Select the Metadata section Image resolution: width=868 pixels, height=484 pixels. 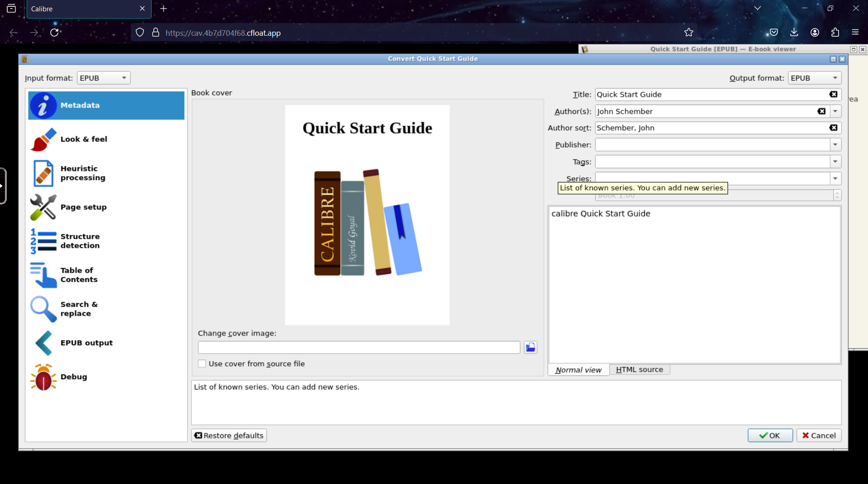pyautogui.click(x=106, y=105)
